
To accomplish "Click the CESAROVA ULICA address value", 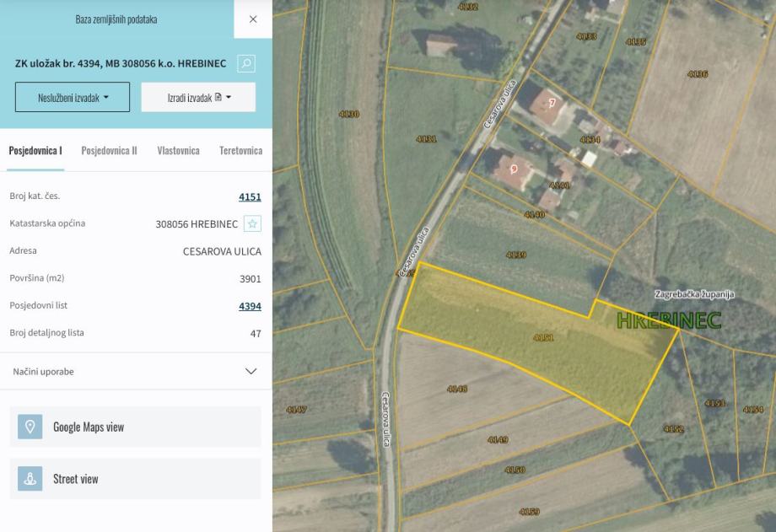I will click(x=222, y=251).
